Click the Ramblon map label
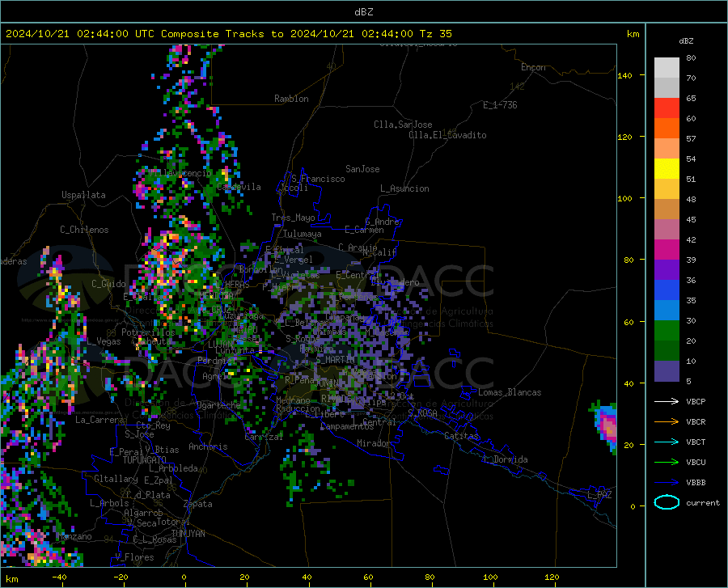The height and width of the screenshot is (588, 728). 291,99
